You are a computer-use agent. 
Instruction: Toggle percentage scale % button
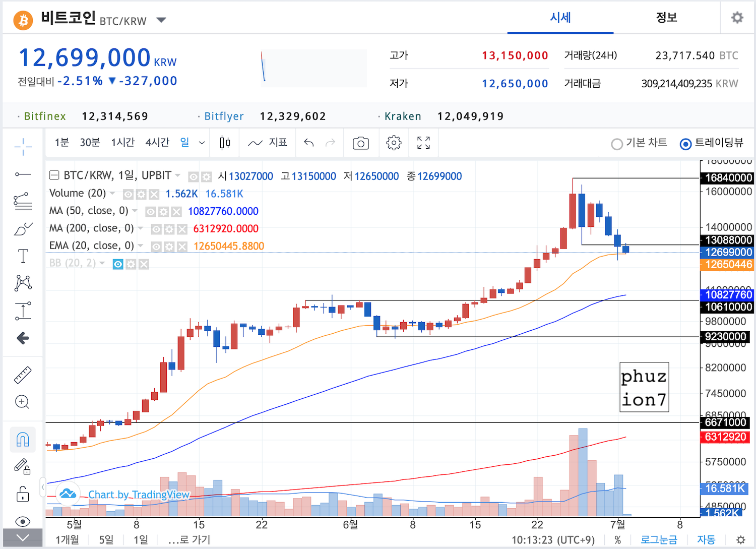point(618,540)
